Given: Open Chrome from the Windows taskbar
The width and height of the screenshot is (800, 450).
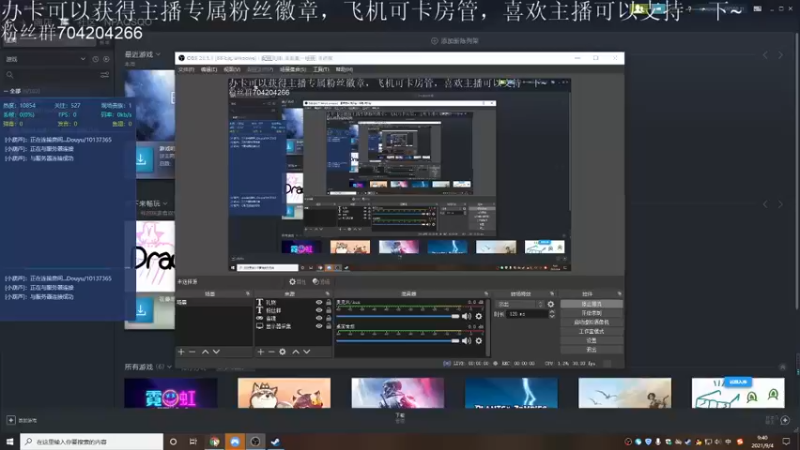Looking at the screenshot, I should 215,442.
